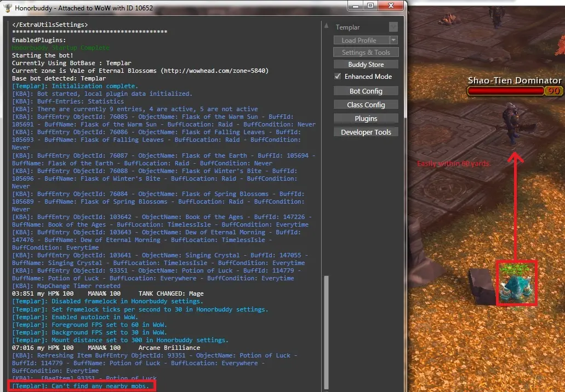565x392 pixels.
Task: Click the wowhead.com zone=5840 URL
Action: [x=214, y=71]
